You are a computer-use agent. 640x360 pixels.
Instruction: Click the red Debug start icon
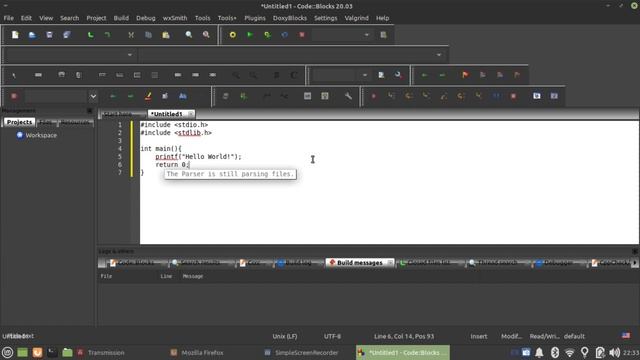373,96
